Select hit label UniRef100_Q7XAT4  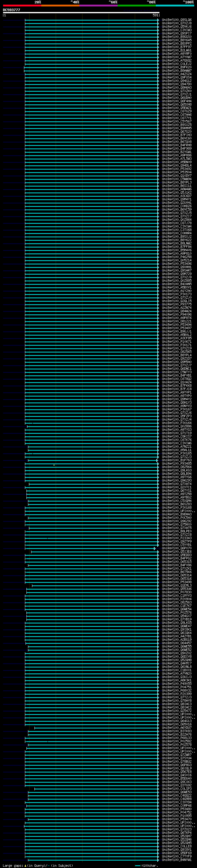coord(177,484)
